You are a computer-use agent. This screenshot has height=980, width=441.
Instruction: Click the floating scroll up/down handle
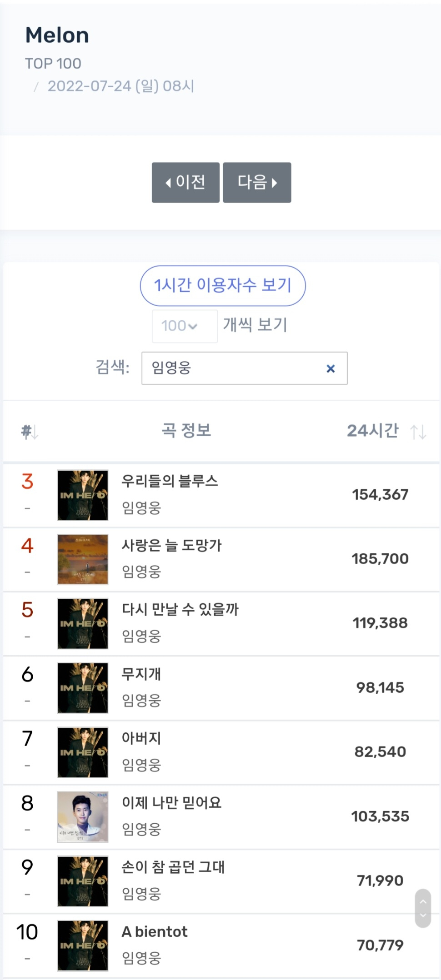click(x=423, y=908)
